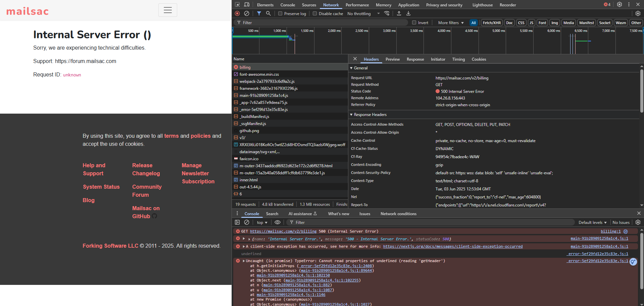Click the No Issues button
The height and width of the screenshot is (306, 644).
(x=621, y=223)
